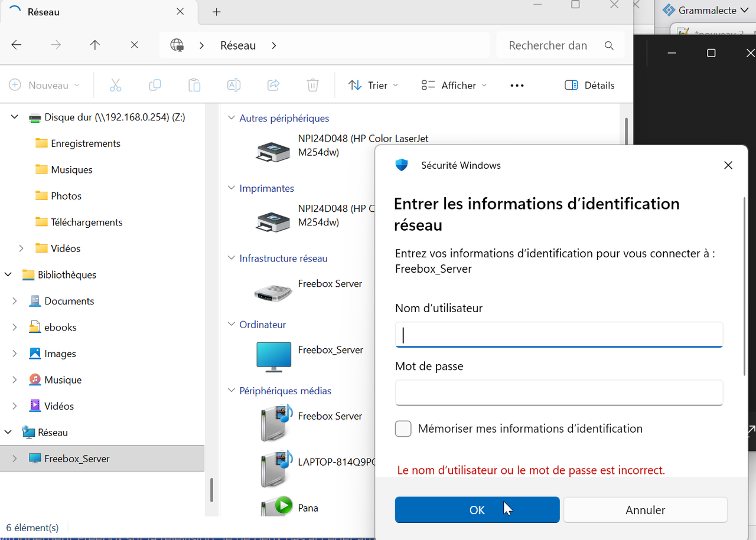The image size is (756, 540).
Task: Click the Copy icon in toolbar
Action: 155,85
